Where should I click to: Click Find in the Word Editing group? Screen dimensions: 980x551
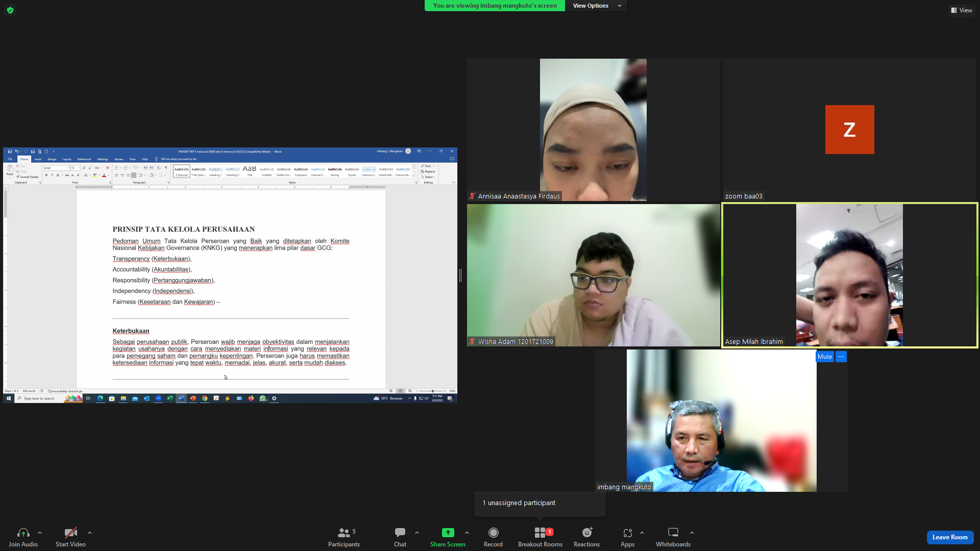coord(427,166)
